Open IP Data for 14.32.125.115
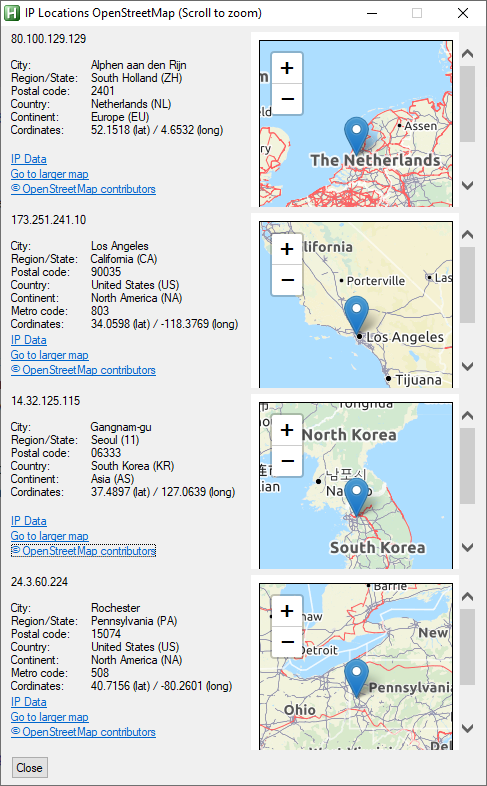487x786 pixels. click(x=29, y=521)
